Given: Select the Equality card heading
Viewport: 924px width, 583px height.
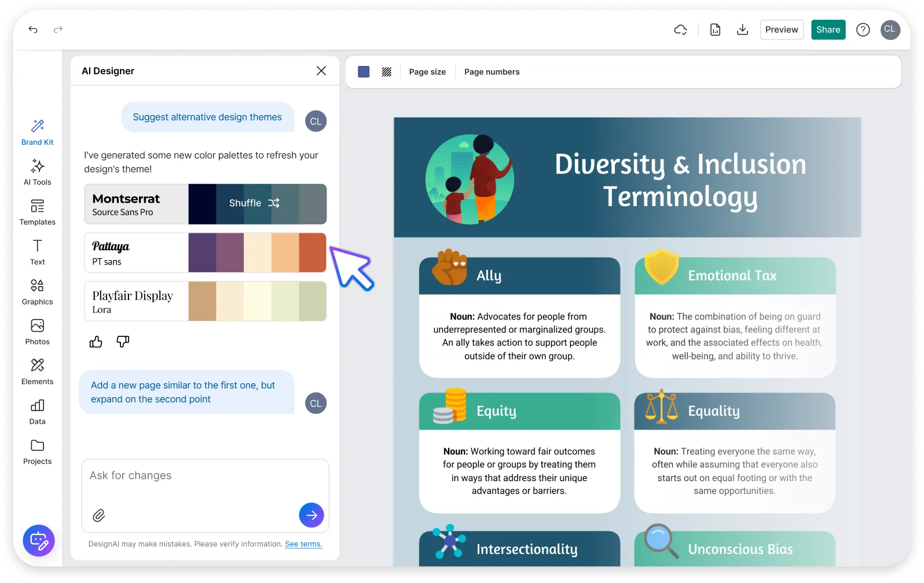Looking at the screenshot, I should [714, 411].
